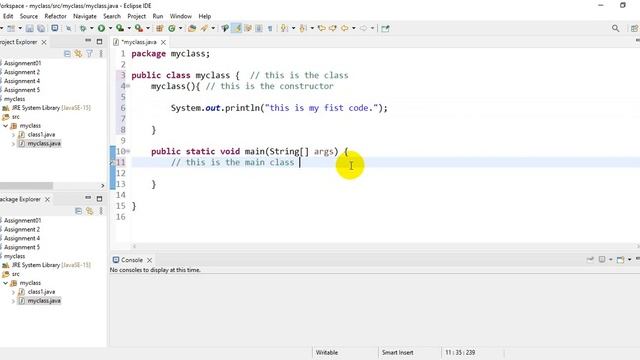Navigate Back with the yellow left arrow

(x=344, y=28)
